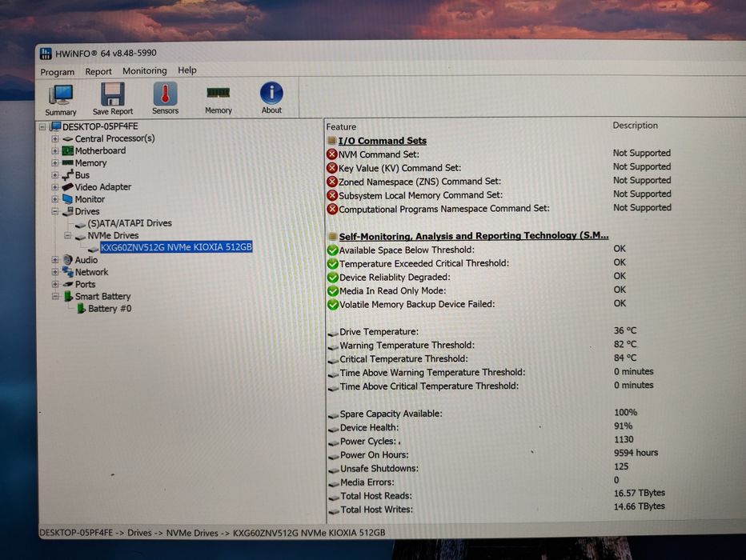Viewport: 746px width, 560px height.
Task: Click drive icon beside Power On Hours
Action: click(x=334, y=455)
